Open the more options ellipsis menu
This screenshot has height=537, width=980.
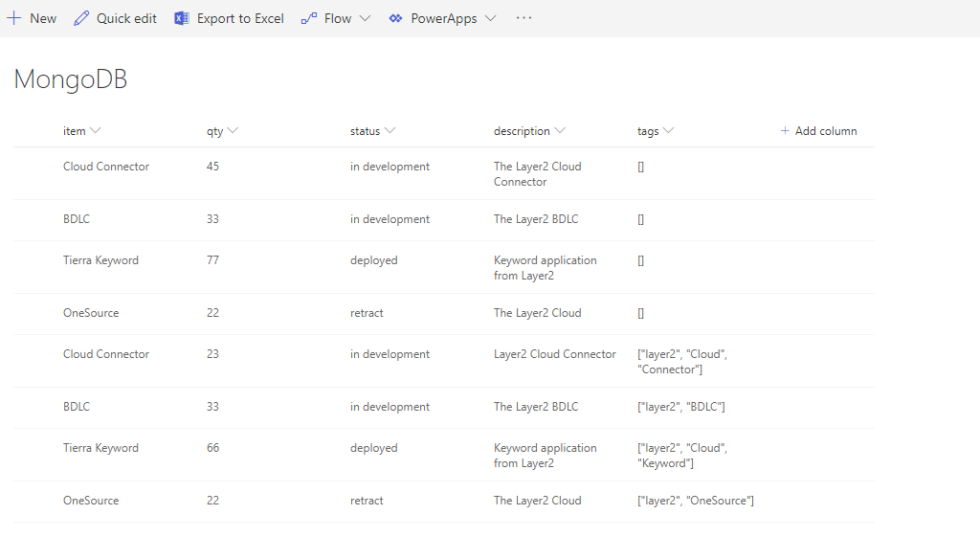click(x=523, y=18)
